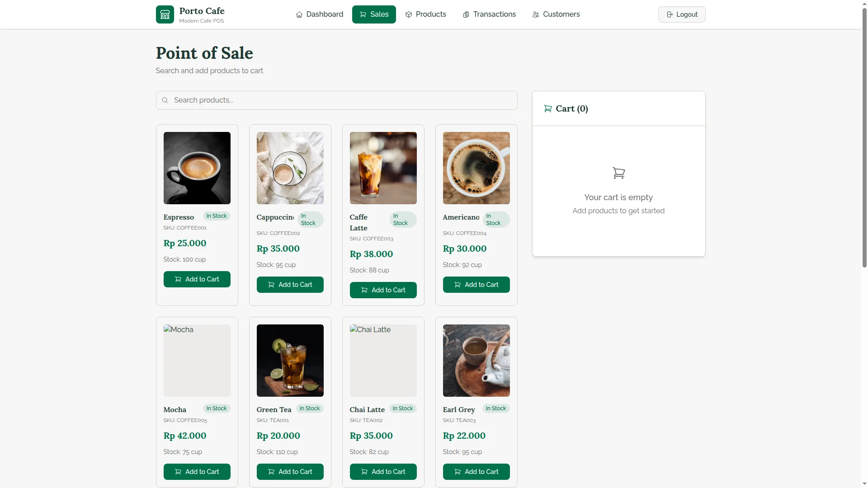Image resolution: width=868 pixels, height=488 pixels.
Task: Click the empty cart icon in cart panel
Action: coord(618,173)
